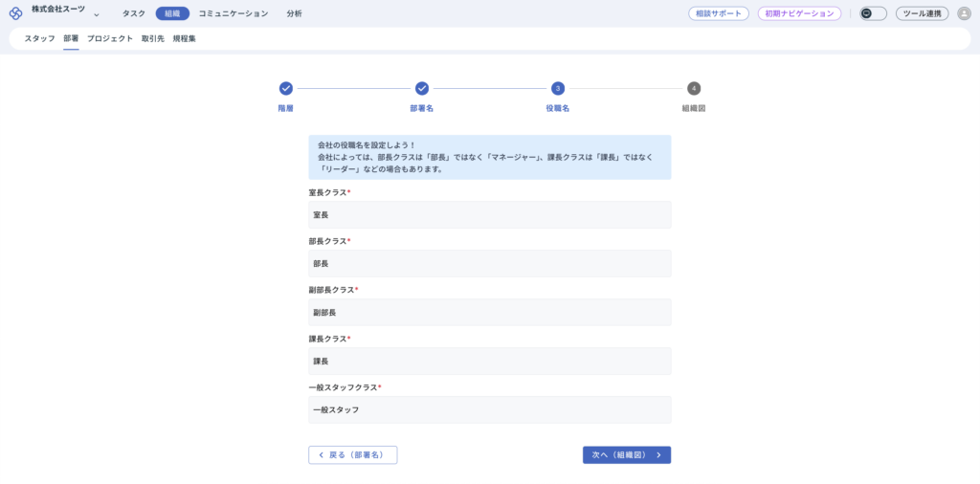Click the completed 階層 step checkmark
Image resolution: width=980 pixels, height=484 pixels.
pyautogui.click(x=285, y=89)
